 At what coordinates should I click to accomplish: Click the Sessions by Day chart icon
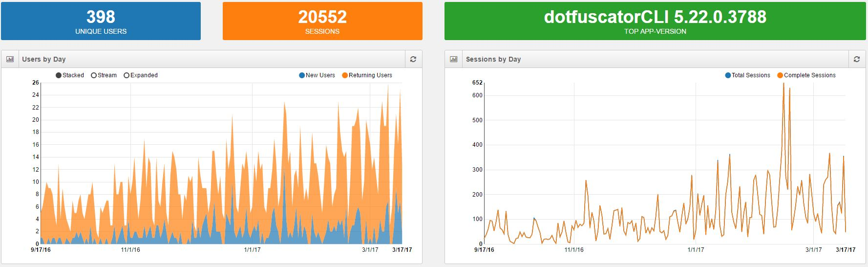click(x=453, y=59)
